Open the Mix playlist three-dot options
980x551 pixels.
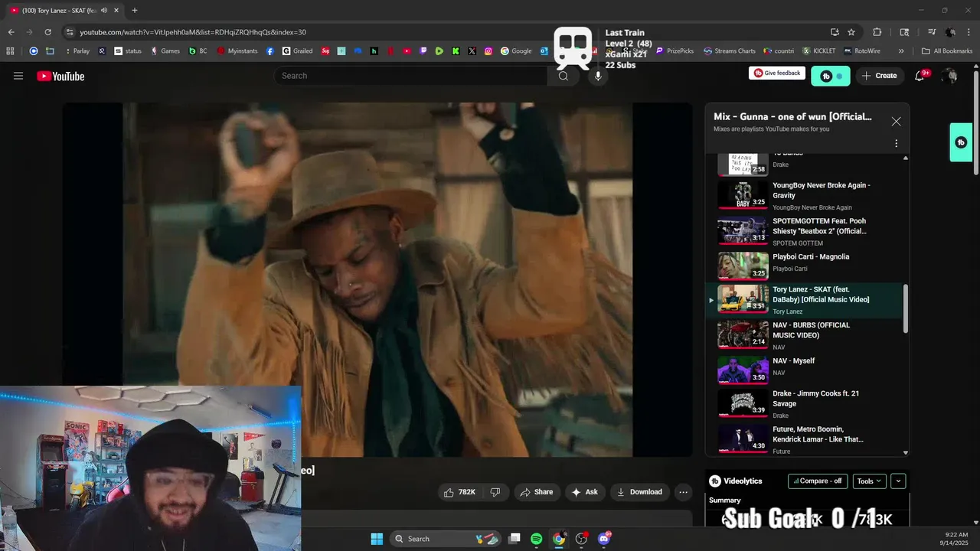click(x=896, y=143)
